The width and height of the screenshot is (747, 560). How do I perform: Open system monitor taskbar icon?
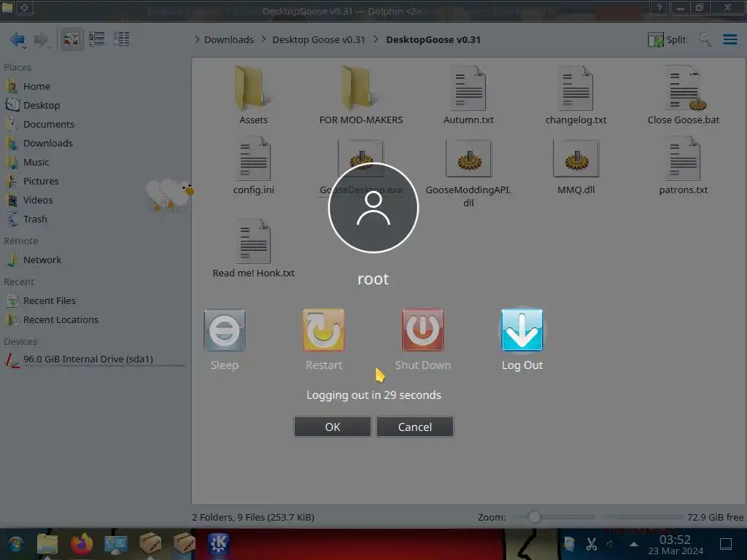click(116, 544)
